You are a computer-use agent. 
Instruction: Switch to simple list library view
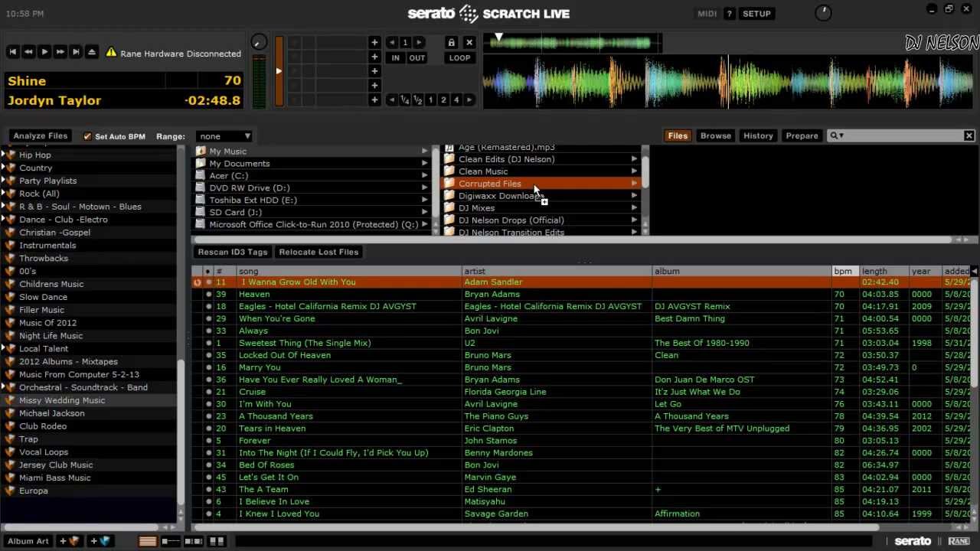point(148,541)
